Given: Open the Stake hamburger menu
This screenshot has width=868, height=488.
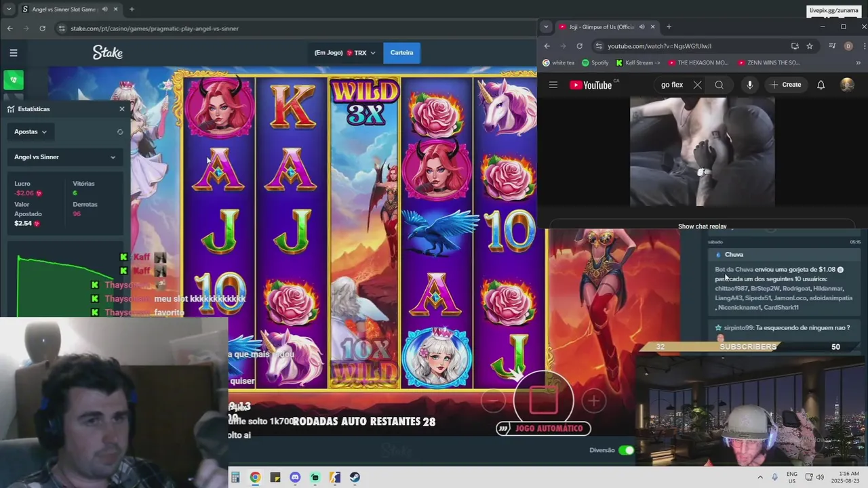Looking at the screenshot, I should click(13, 53).
